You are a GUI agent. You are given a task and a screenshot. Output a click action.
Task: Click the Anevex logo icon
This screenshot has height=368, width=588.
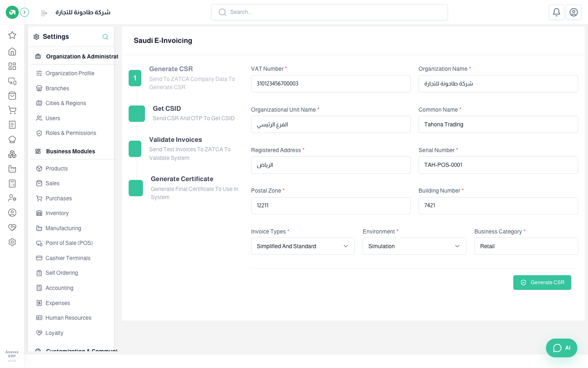(12, 12)
